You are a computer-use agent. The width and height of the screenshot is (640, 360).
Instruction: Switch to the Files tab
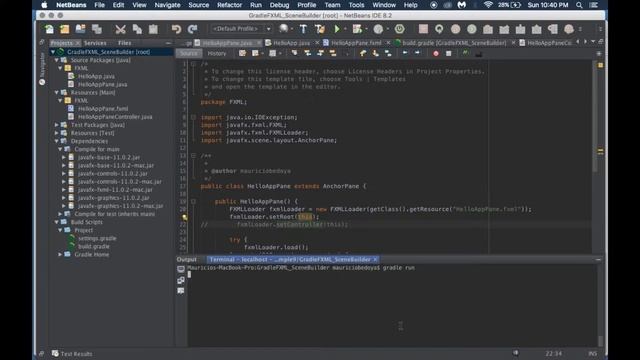[x=124, y=43]
